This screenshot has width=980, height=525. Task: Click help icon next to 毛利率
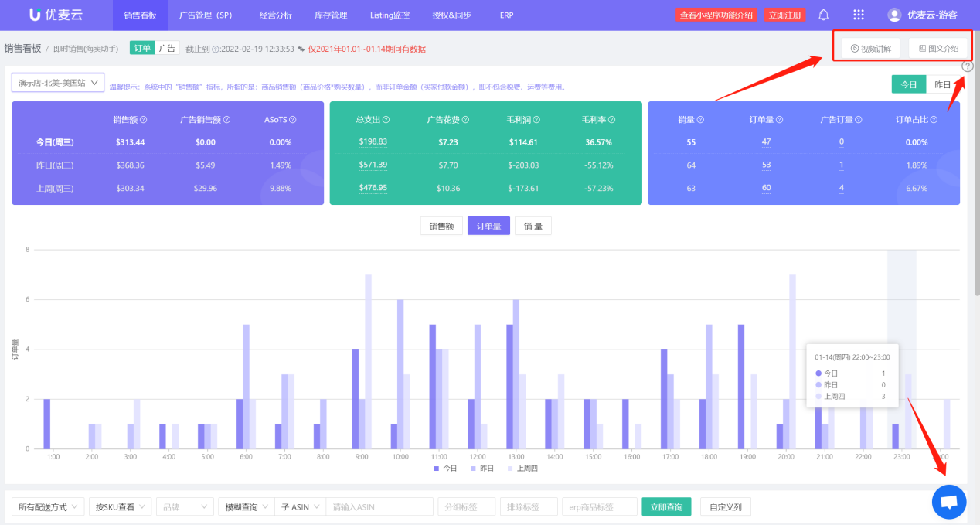611,120
